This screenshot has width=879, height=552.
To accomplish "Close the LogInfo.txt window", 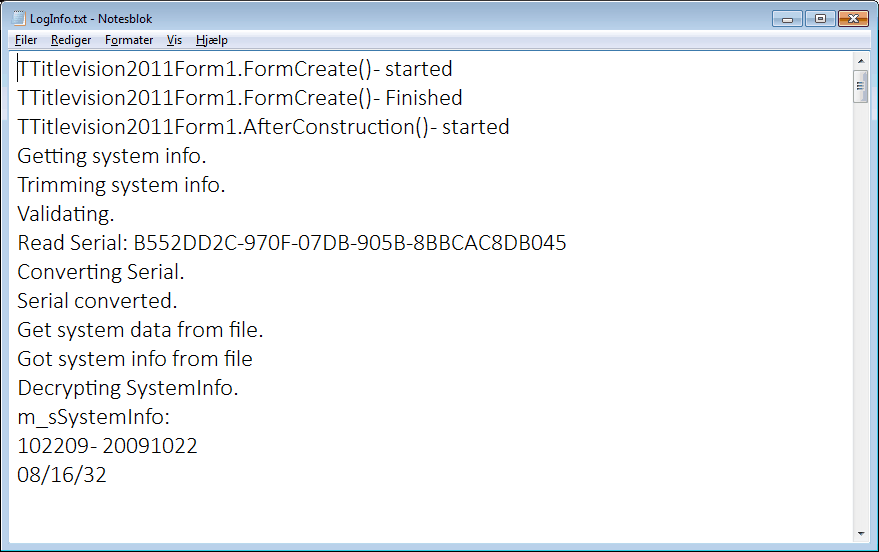I will click(853, 19).
